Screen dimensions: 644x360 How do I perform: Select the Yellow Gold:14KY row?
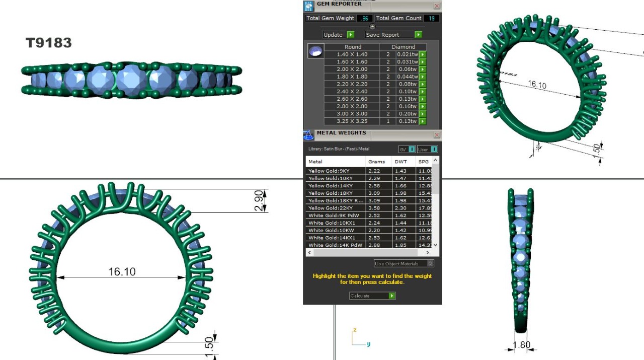point(331,186)
